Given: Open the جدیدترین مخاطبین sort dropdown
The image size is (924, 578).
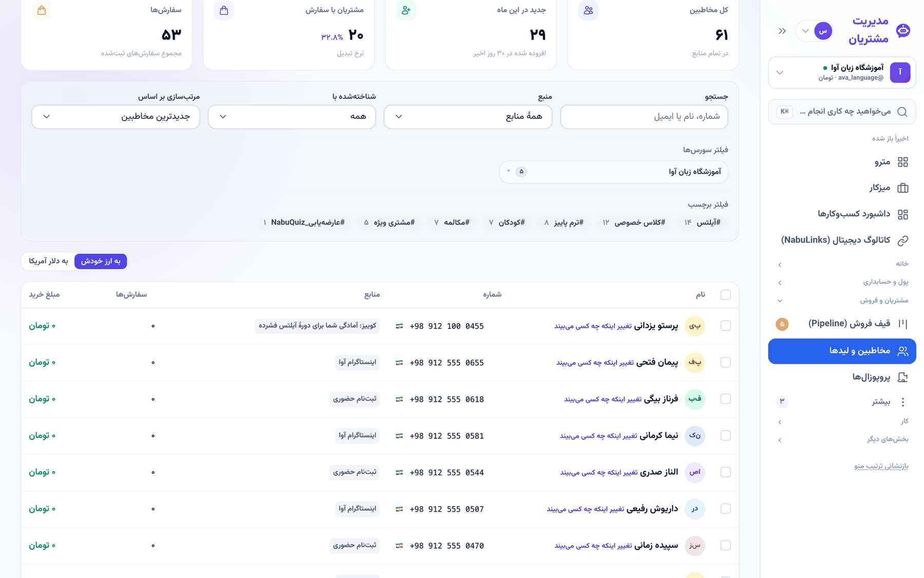Looking at the screenshot, I should coord(115,117).
